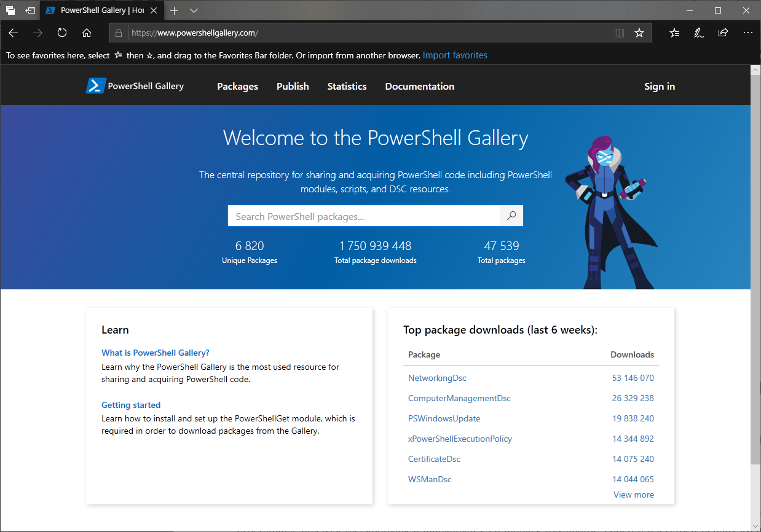Open Reading view icon in address bar
Image resolution: width=761 pixels, height=532 pixels.
click(x=619, y=33)
